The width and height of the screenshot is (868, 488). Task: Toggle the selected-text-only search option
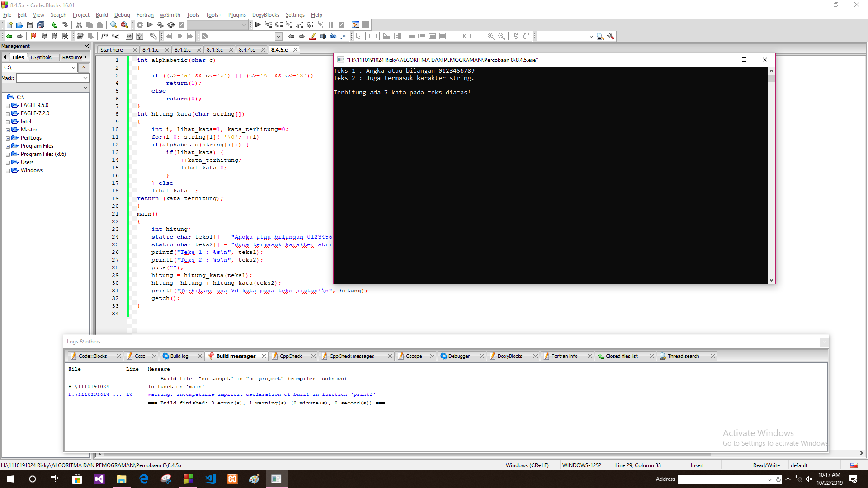click(x=323, y=36)
